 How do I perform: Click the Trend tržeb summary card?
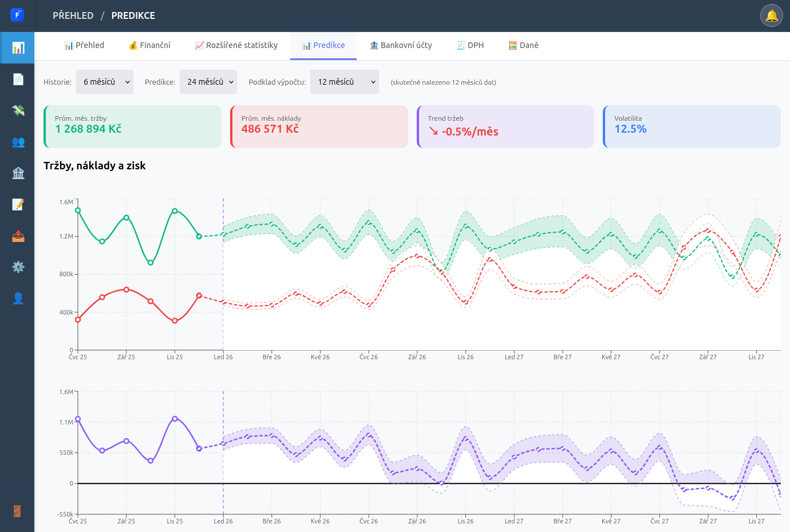coord(505,126)
